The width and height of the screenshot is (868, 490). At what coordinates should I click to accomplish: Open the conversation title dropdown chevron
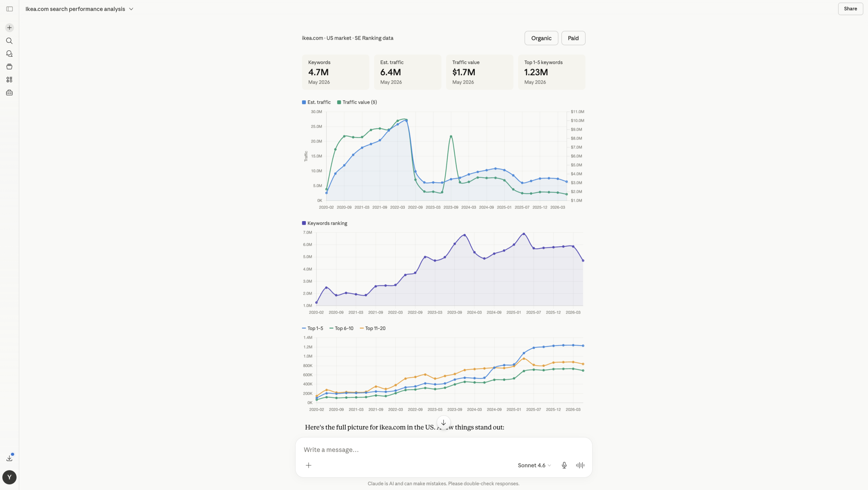[131, 9]
